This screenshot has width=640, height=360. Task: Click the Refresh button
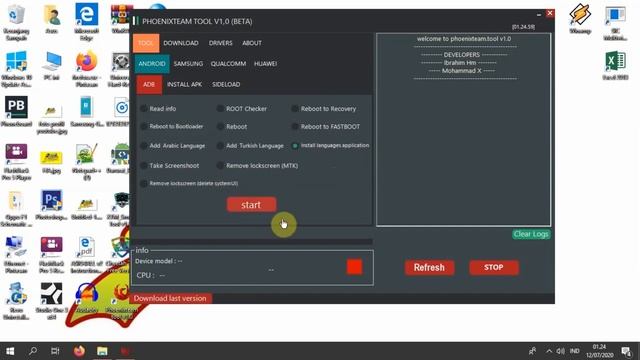[429, 267]
